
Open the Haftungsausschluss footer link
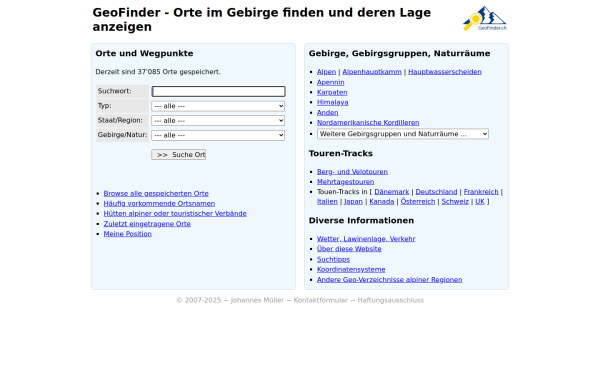tap(391, 300)
